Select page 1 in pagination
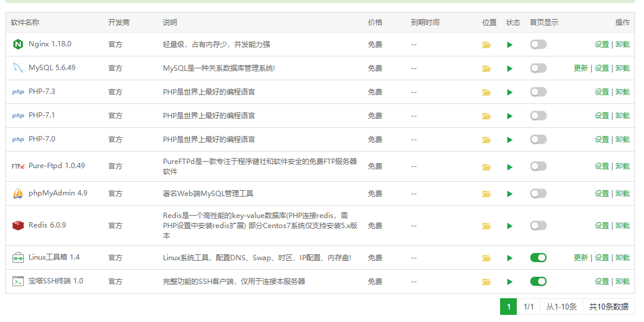 click(508, 307)
